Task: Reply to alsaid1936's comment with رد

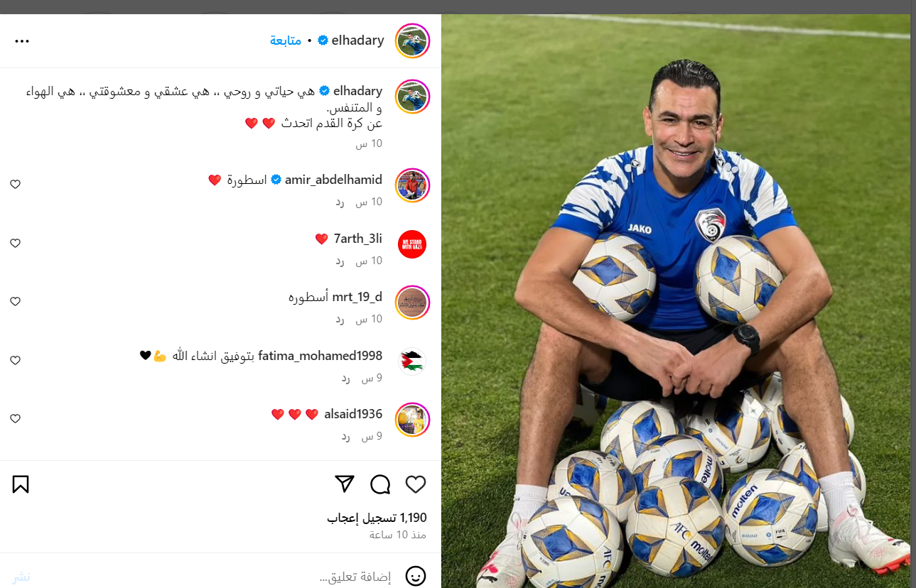Action: [345, 437]
